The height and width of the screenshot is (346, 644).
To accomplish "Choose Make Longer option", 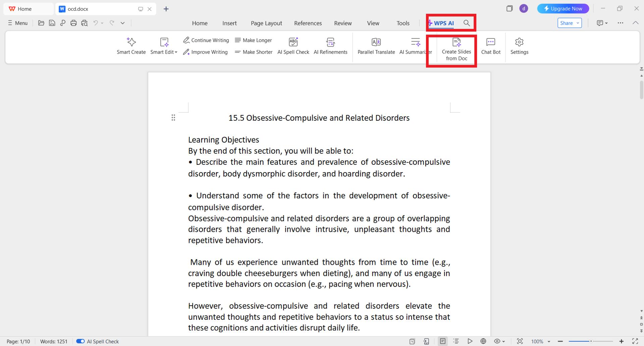I will pos(253,40).
